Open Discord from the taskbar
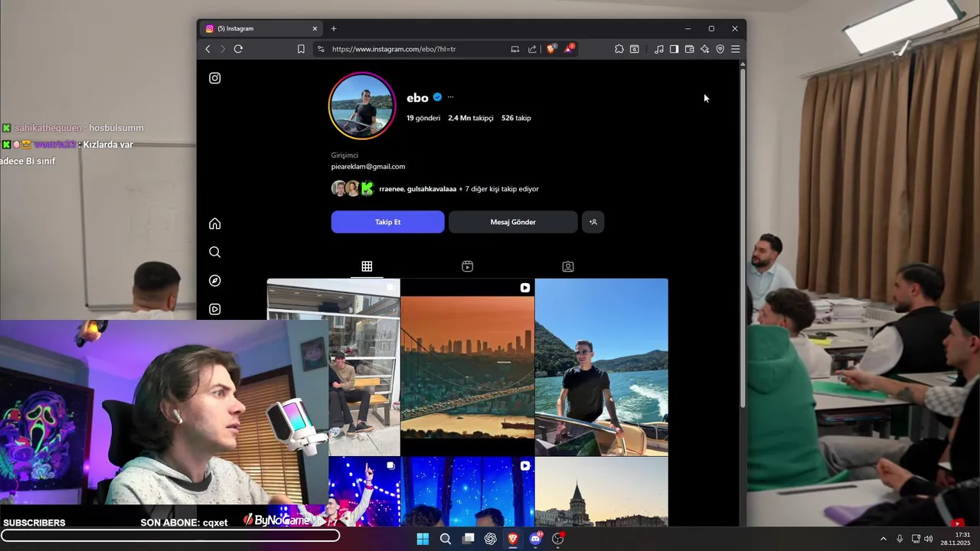Viewport: 980px width, 551px height. click(535, 539)
